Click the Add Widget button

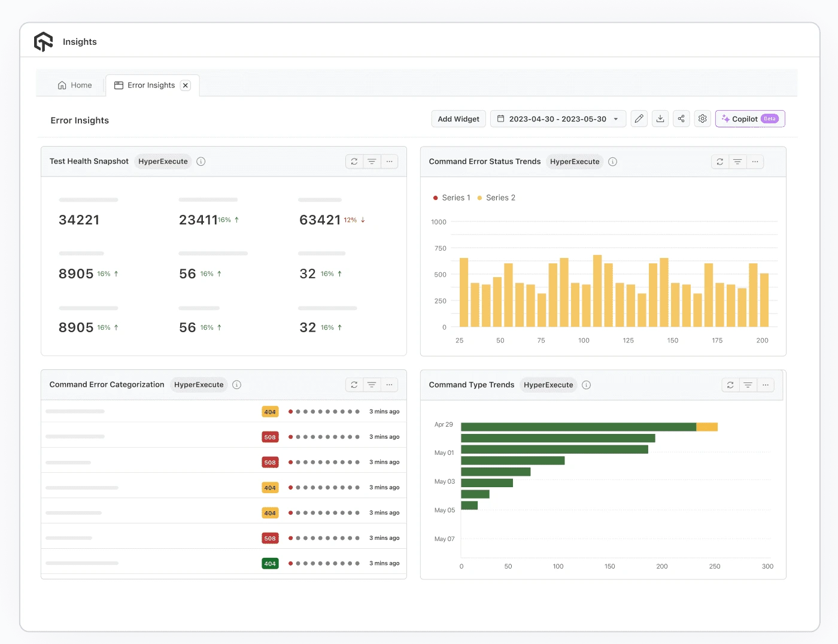pos(458,119)
